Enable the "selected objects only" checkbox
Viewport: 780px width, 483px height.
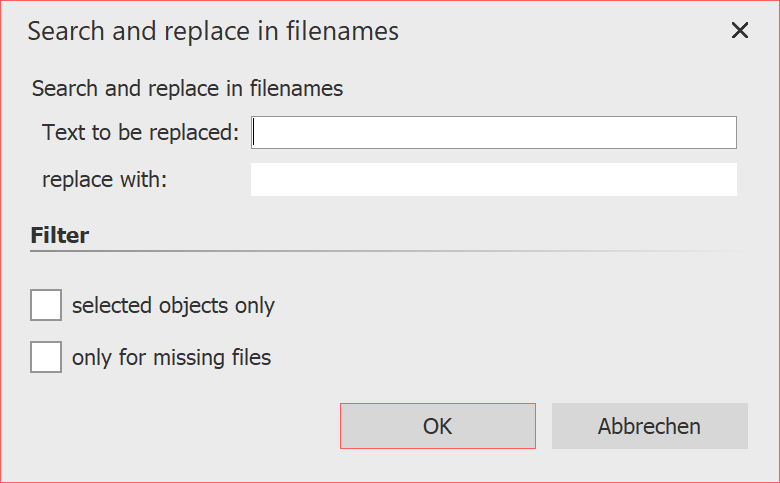46,305
